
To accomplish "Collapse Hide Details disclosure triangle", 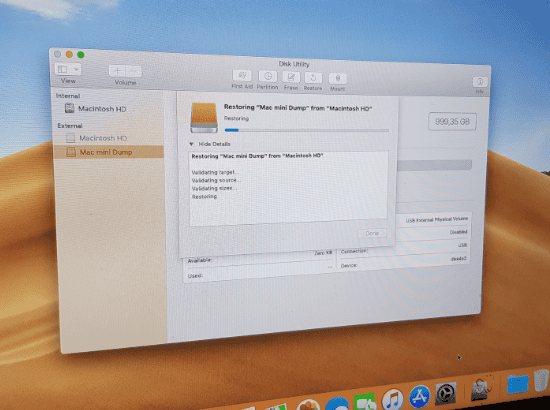I will pos(191,144).
